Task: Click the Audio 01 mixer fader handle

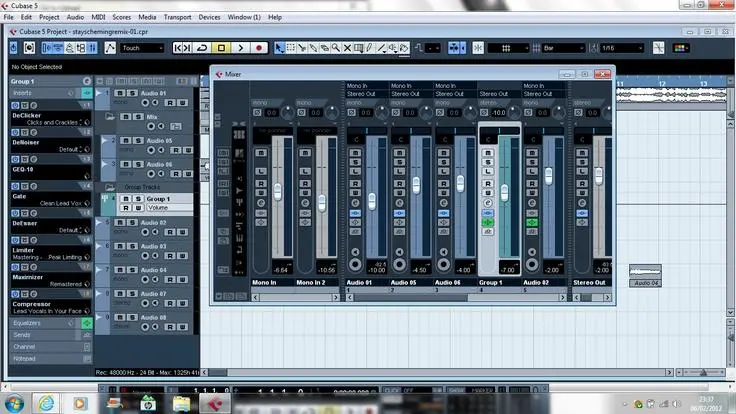Action: click(x=372, y=202)
